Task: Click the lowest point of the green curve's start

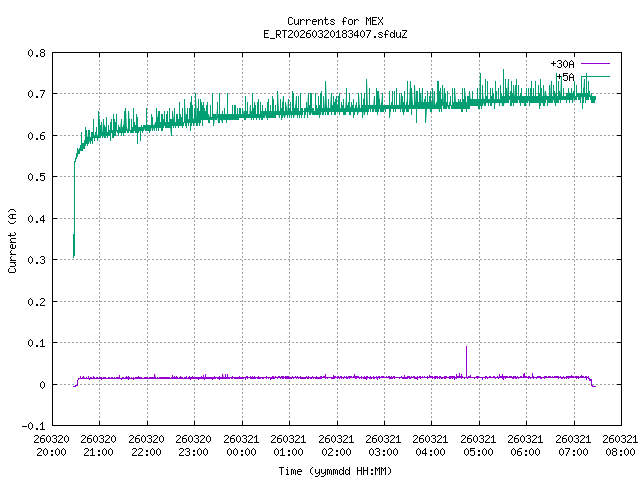Action: pos(74,256)
